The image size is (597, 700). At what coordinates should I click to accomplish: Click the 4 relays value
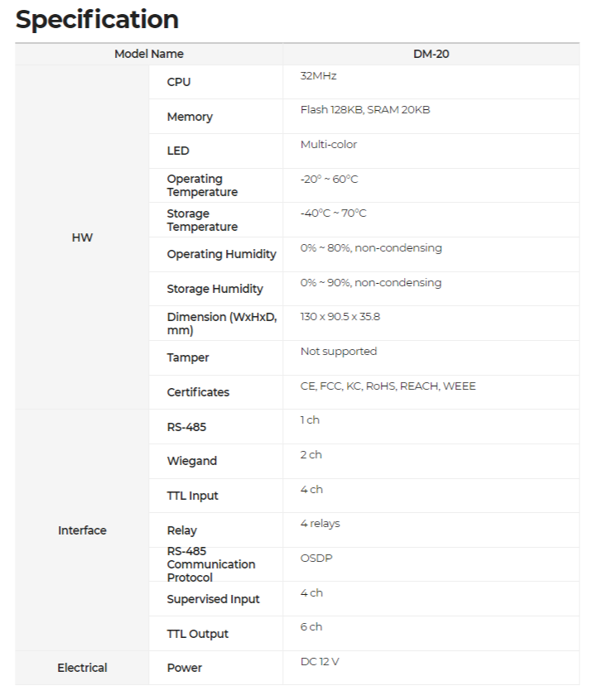pos(320,524)
